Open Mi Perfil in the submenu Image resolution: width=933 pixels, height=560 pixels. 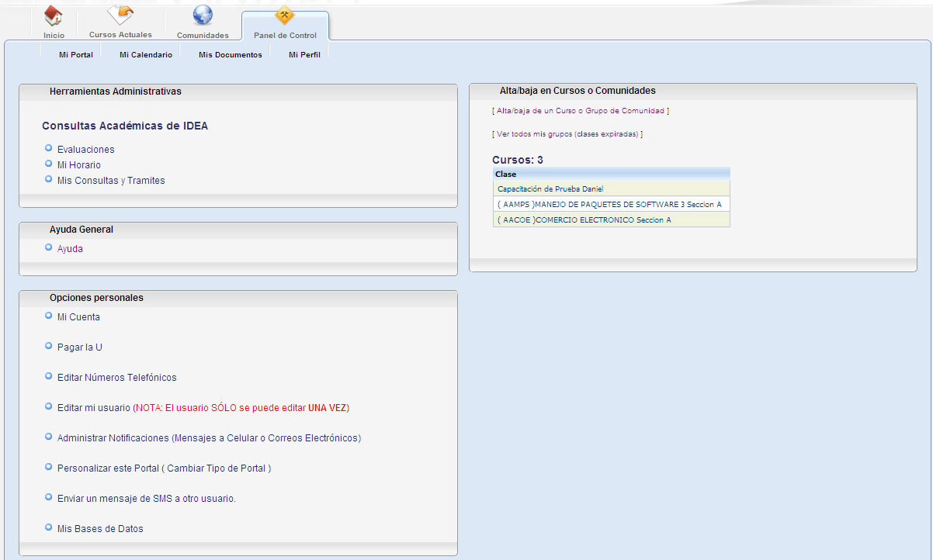click(x=304, y=55)
